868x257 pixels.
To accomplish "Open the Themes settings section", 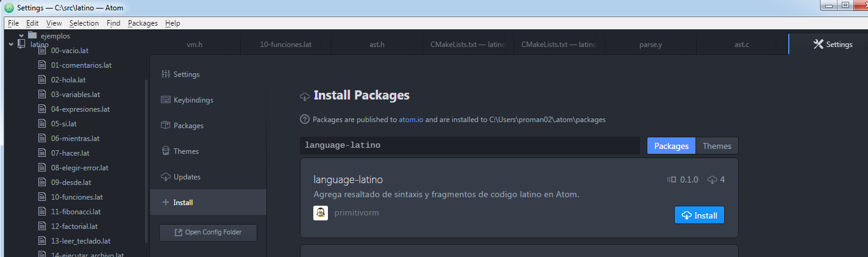I will pos(208,151).
